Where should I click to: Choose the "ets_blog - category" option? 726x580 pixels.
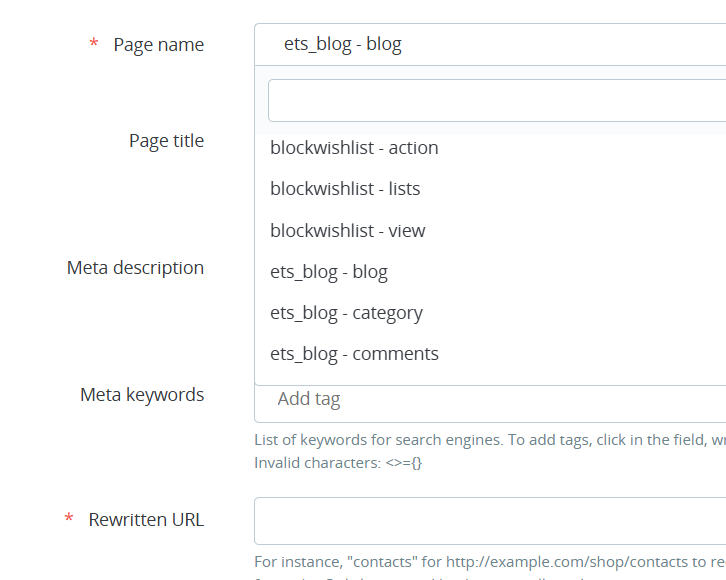click(346, 313)
